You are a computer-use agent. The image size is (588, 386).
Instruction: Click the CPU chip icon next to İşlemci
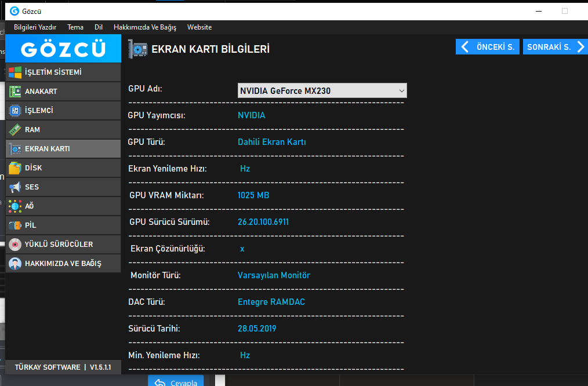click(15, 111)
